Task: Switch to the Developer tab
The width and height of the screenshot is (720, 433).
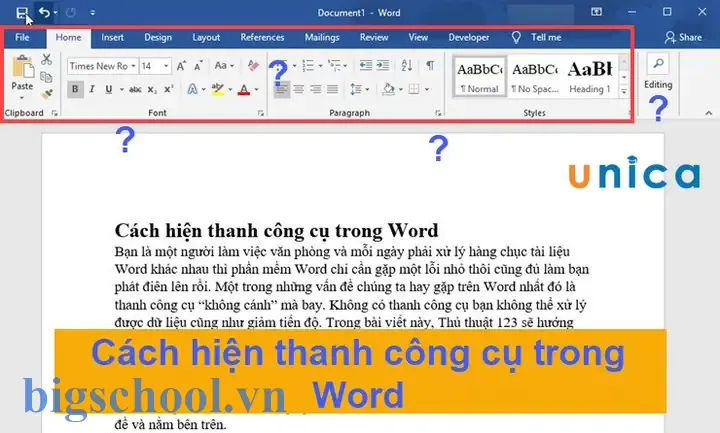Action: [x=469, y=38]
